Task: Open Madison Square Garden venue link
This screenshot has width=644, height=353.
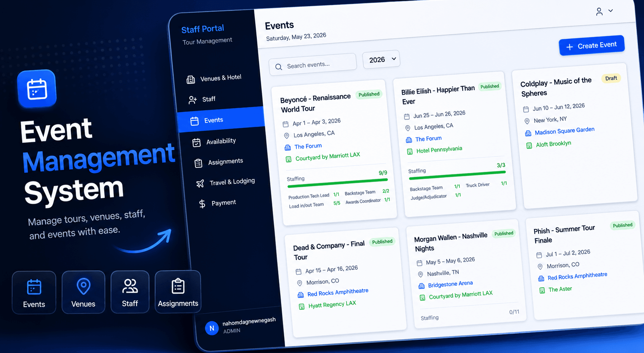Action: pyautogui.click(x=564, y=131)
